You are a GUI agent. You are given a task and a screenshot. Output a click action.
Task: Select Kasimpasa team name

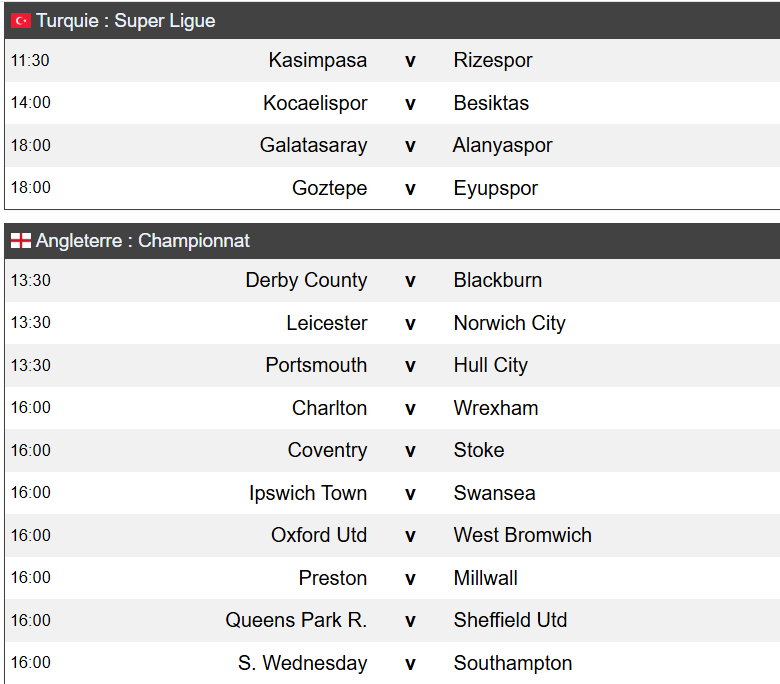(317, 61)
